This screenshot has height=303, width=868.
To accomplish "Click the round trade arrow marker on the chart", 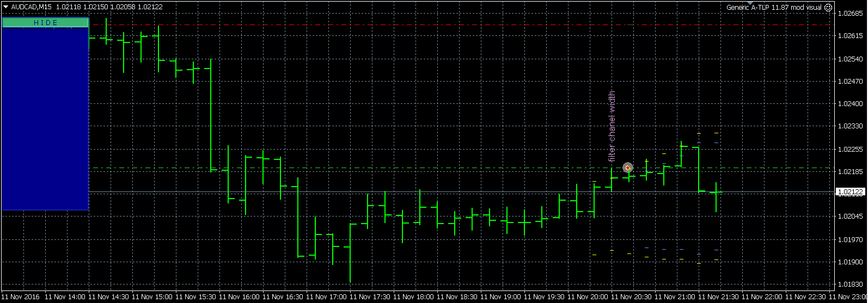I will [x=628, y=168].
